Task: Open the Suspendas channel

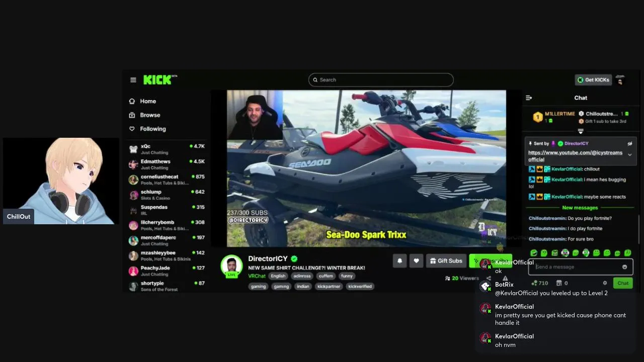Action: pyautogui.click(x=167, y=210)
